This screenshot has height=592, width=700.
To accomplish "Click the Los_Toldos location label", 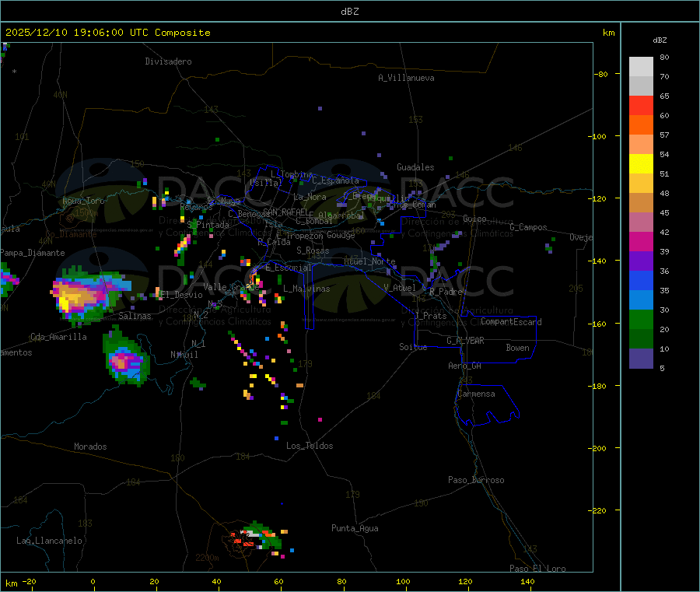I will point(310,446).
